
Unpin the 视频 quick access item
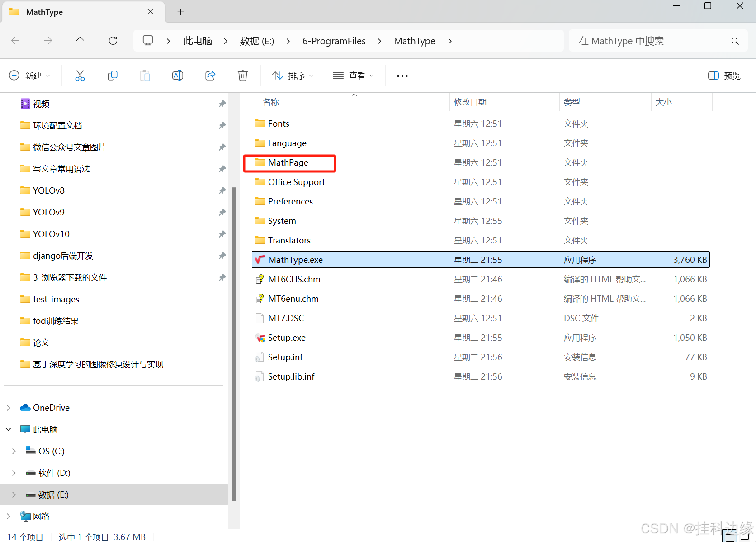point(222,104)
